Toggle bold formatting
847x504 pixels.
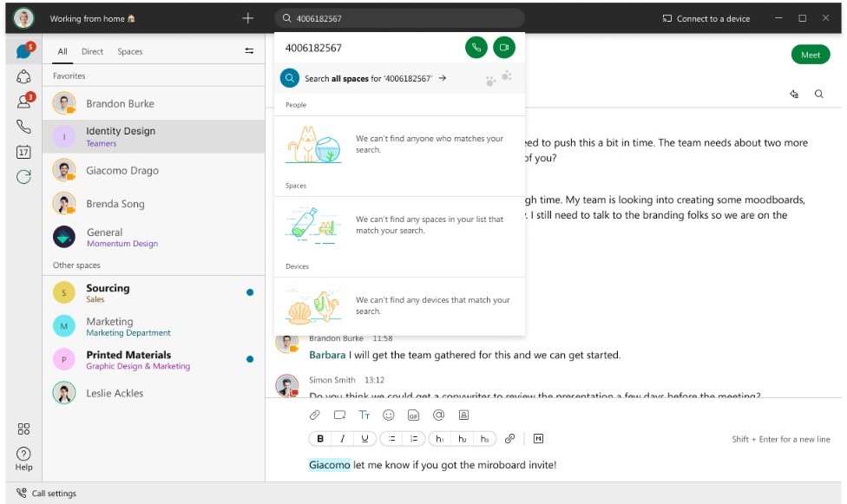[320, 439]
